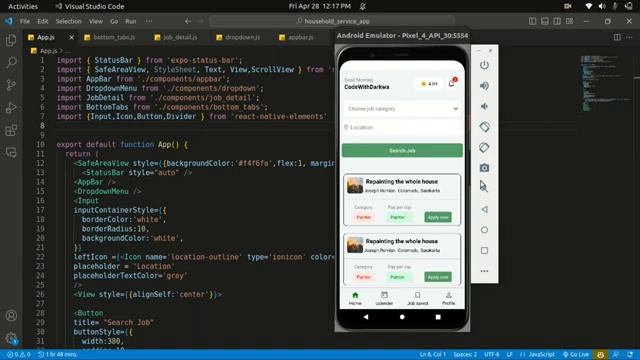Rotate emulator left
This screenshot has width=640, height=360.
coord(484,127)
